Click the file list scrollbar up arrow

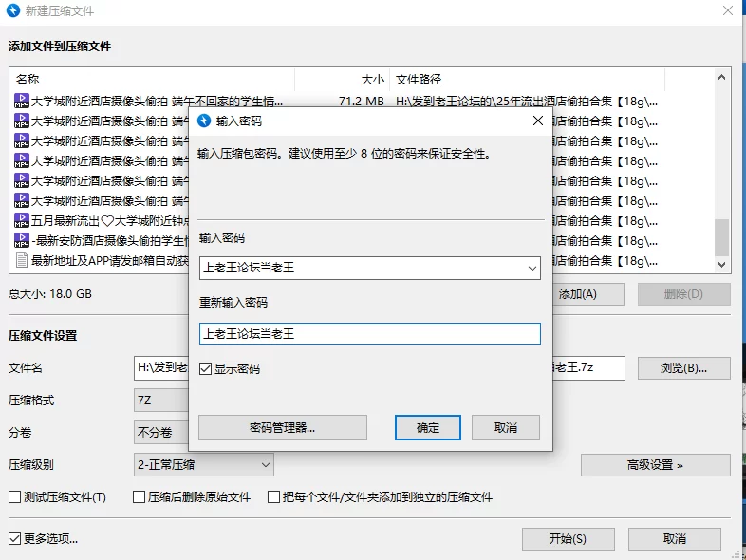pyautogui.click(x=721, y=77)
